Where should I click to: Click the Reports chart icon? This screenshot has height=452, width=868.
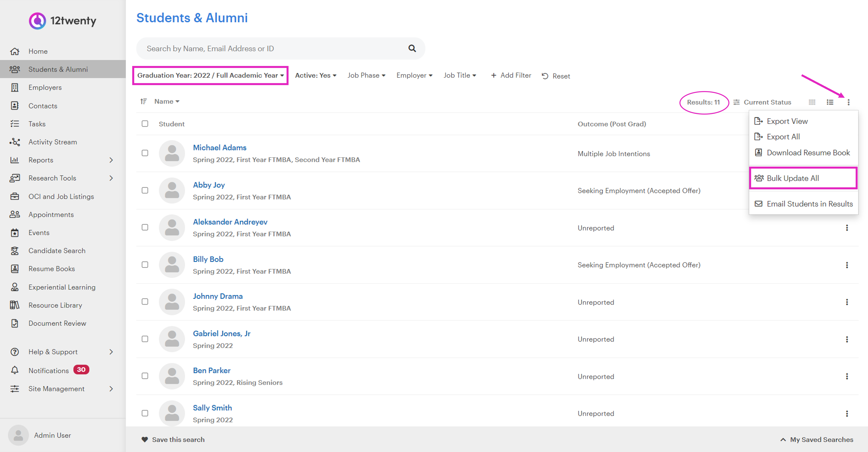coord(15,160)
